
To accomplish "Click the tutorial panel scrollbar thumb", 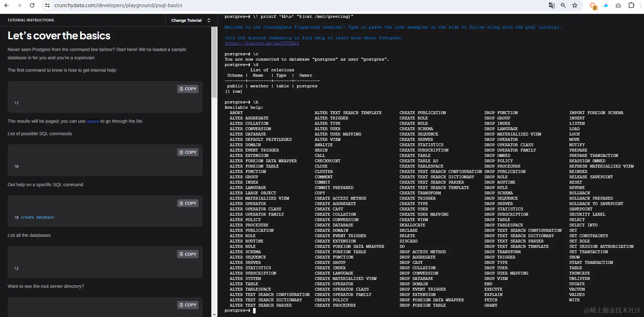I will tap(214, 62).
